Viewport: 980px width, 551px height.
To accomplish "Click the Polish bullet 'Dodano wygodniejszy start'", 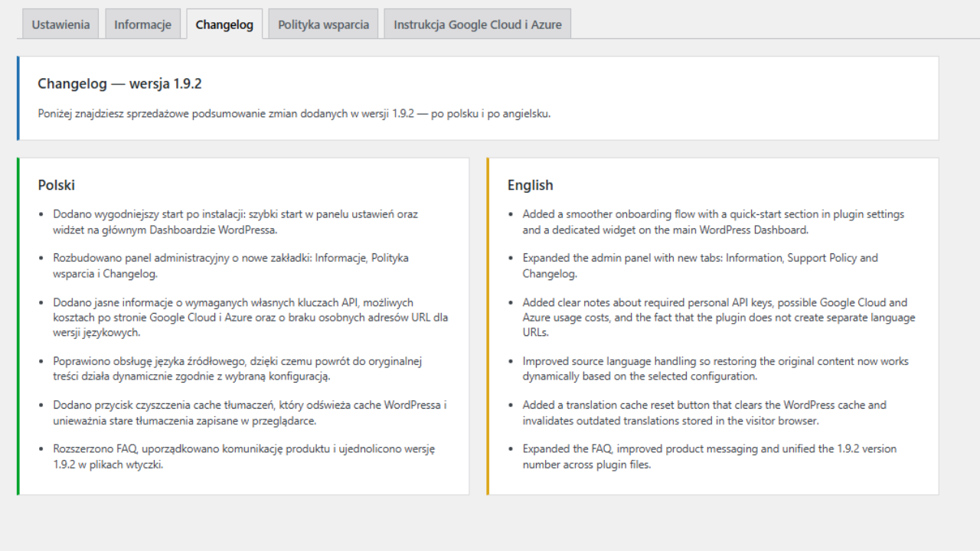I will pyautogui.click(x=235, y=222).
